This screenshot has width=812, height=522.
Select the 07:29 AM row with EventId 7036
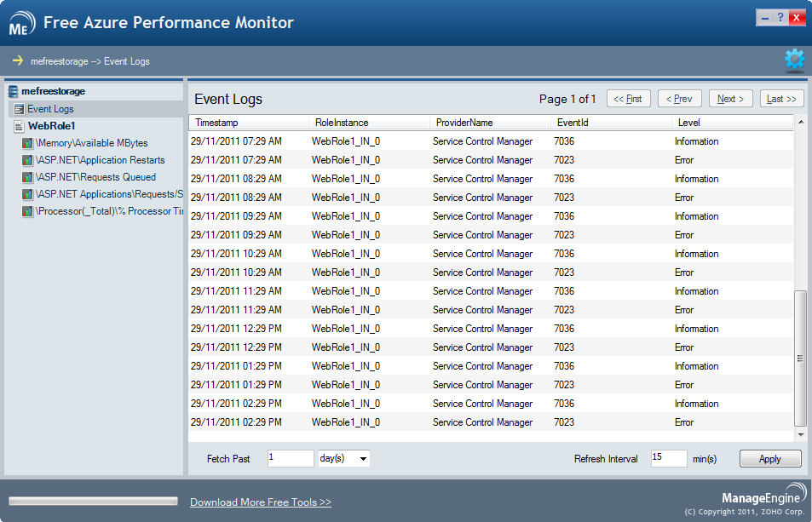point(491,141)
